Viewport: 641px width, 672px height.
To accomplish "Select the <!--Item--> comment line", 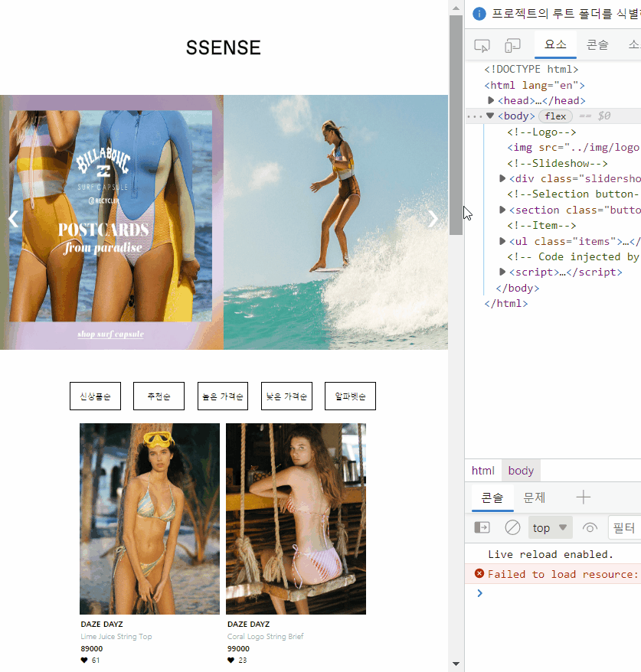I will point(541,225).
